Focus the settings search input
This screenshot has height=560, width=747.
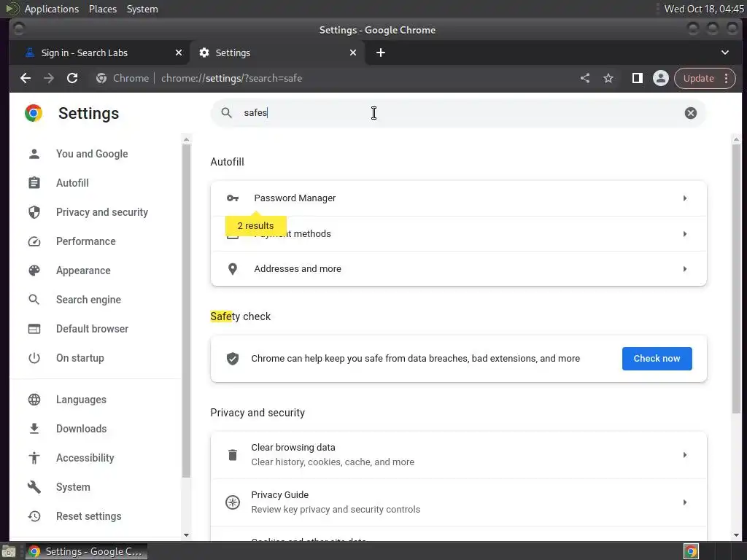pos(457,113)
